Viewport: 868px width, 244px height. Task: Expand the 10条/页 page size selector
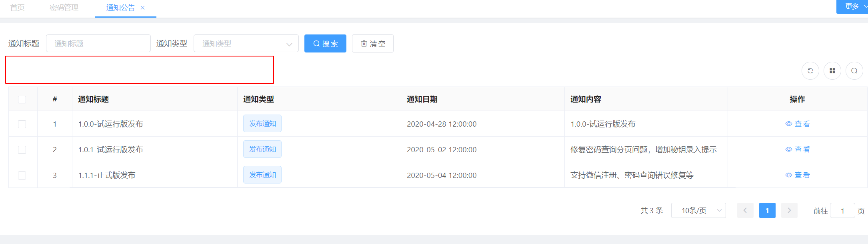(698, 210)
